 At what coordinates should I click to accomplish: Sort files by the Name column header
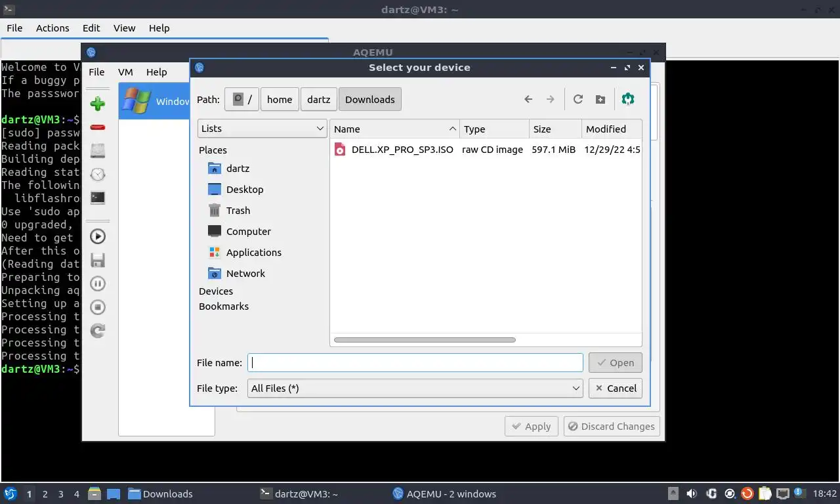(x=395, y=129)
